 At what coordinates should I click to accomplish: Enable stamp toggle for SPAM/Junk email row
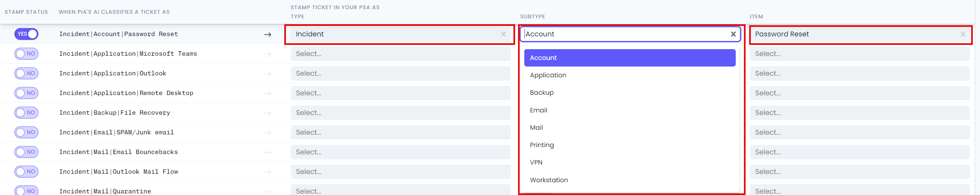(26, 132)
